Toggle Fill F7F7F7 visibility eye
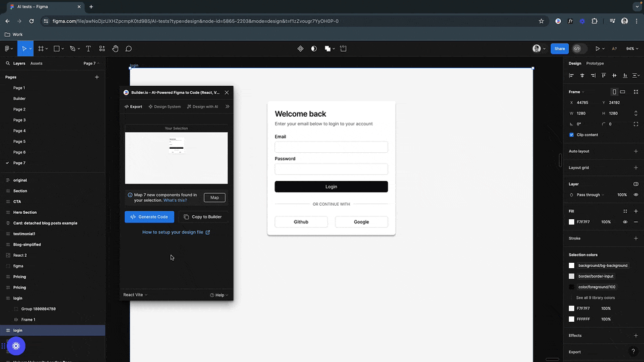Screen dimensions: 644x362 (x=625, y=222)
